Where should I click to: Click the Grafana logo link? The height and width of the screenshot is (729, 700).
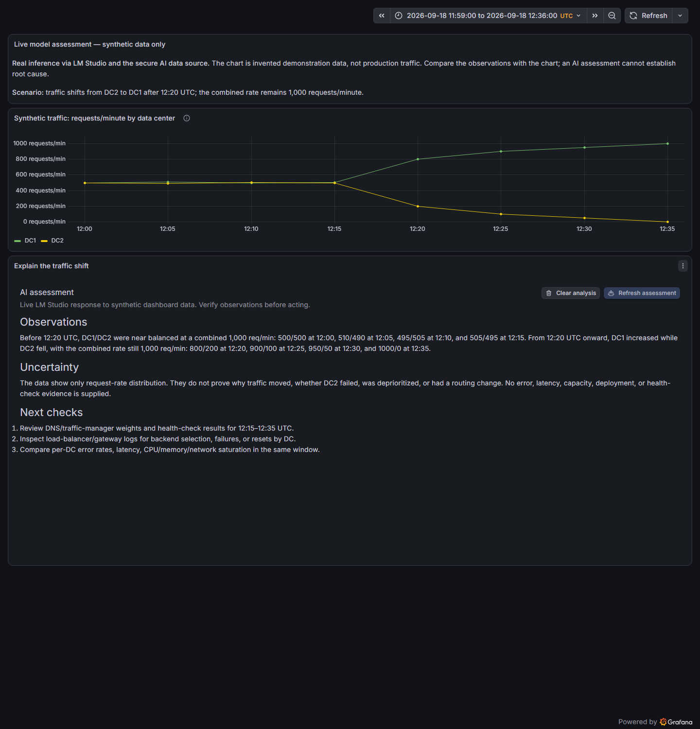coord(676,722)
